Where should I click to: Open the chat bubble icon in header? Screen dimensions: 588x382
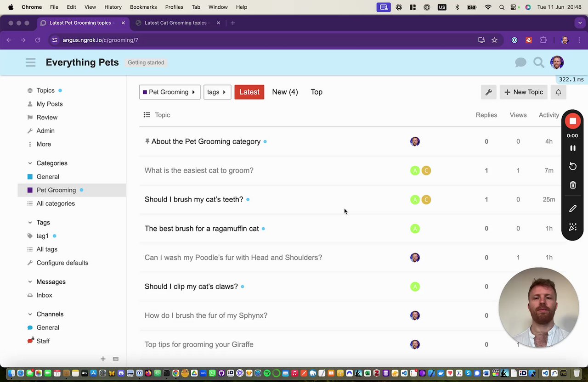(x=520, y=62)
